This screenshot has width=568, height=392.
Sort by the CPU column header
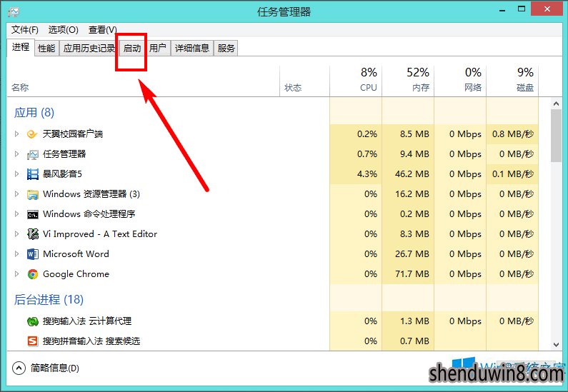(356, 81)
